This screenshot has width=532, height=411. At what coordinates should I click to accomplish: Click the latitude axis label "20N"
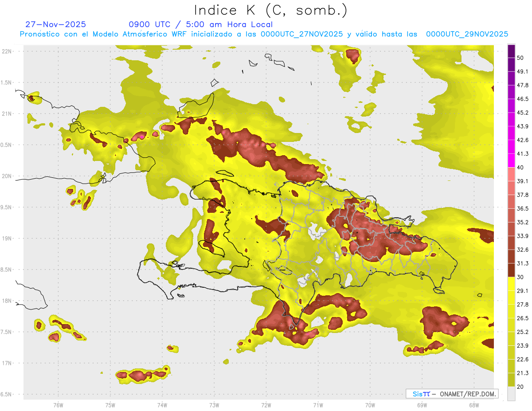(7, 176)
